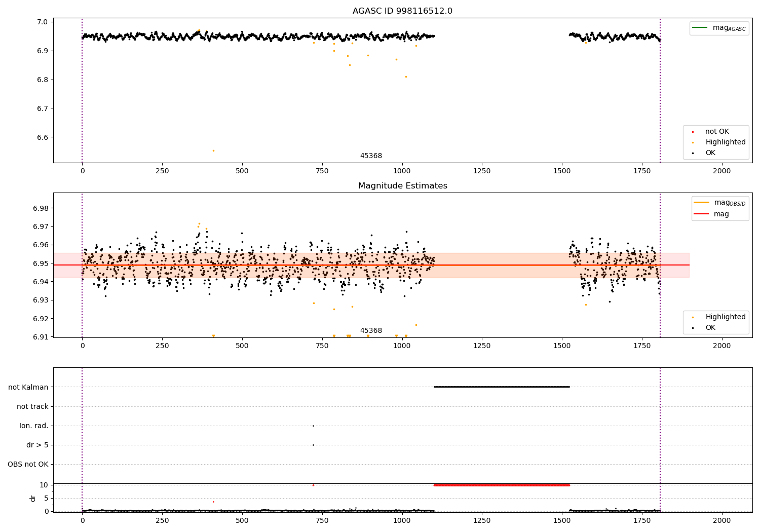Image resolution: width=760 pixels, height=532 pixels.
Task: Click the 'Ion. rad.' row label
Action: (34, 426)
